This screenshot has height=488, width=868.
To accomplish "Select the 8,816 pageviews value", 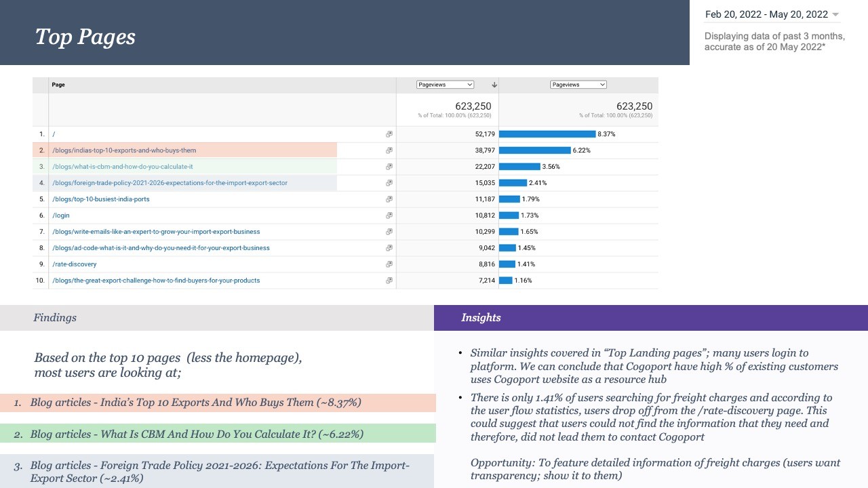I will [x=487, y=264].
